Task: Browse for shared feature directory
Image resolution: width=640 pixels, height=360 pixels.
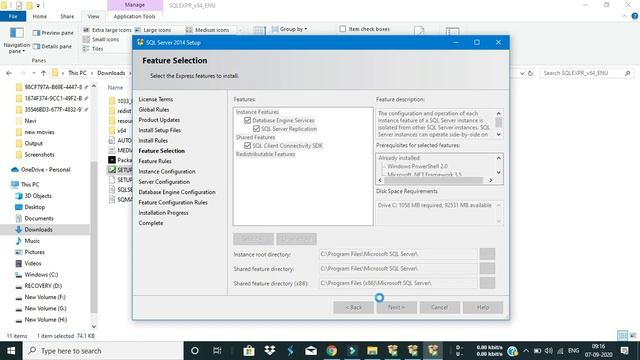Action: (487, 269)
